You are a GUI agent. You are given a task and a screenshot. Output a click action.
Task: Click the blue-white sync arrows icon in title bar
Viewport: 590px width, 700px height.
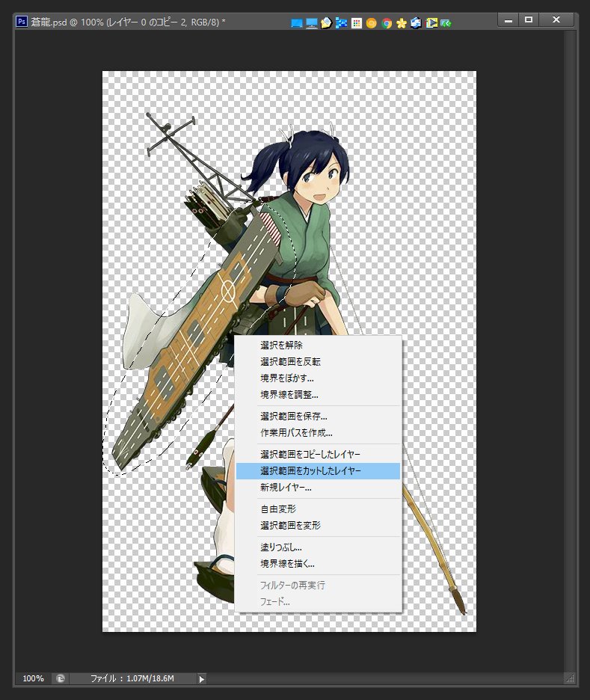pyautogui.click(x=416, y=22)
